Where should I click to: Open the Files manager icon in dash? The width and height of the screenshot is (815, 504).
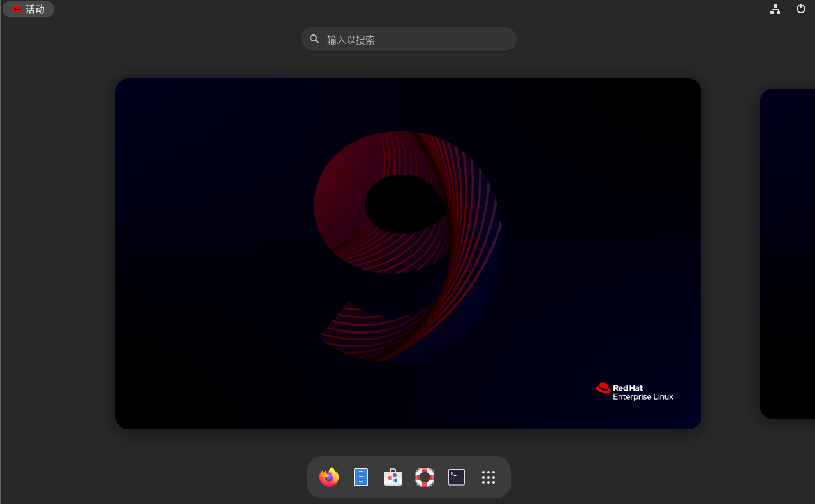pos(361,477)
